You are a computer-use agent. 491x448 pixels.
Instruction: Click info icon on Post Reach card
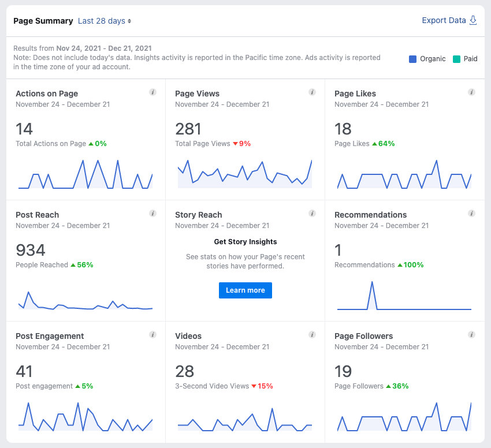pyautogui.click(x=152, y=213)
